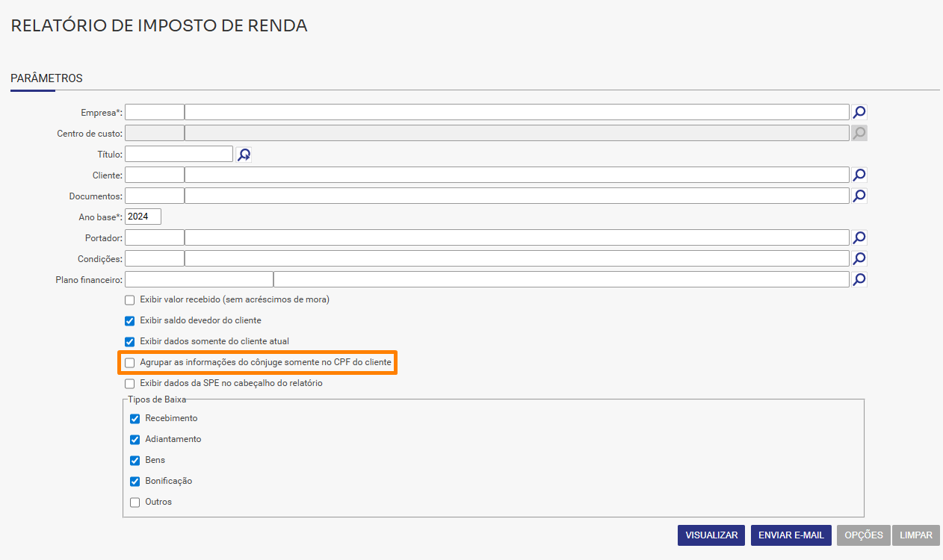Click the Opções button
Screen dimensions: 943x560
click(865, 535)
